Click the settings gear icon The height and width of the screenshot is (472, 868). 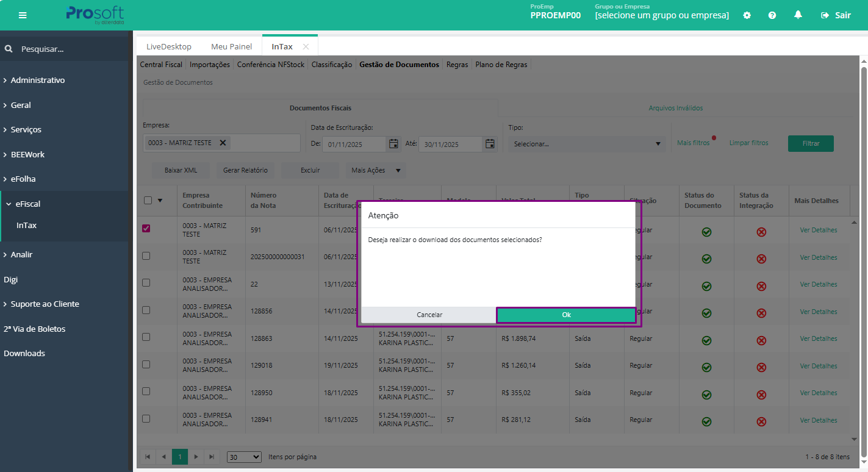point(747,15)
